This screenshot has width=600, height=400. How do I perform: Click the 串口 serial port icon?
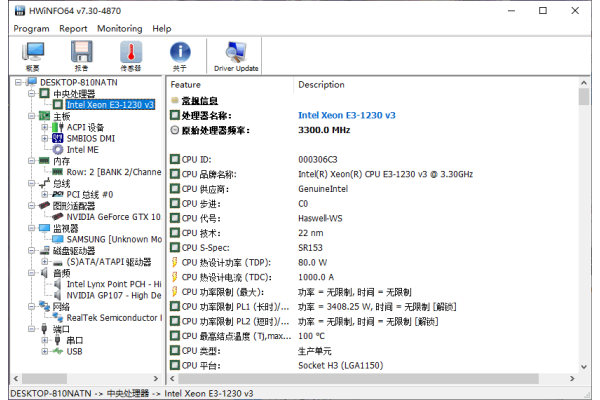coord(58,340)
